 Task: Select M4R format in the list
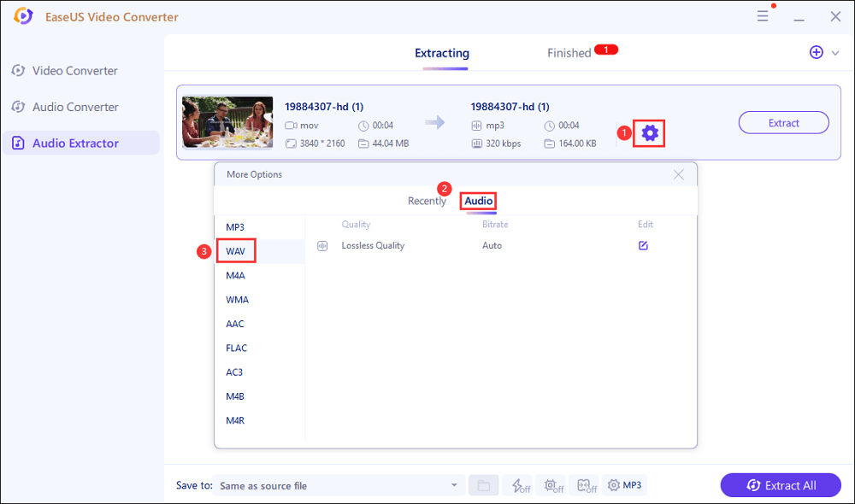(x=235, y=420)
